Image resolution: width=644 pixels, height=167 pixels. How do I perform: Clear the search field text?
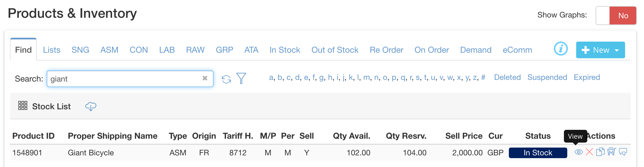[x=205, y=79]
